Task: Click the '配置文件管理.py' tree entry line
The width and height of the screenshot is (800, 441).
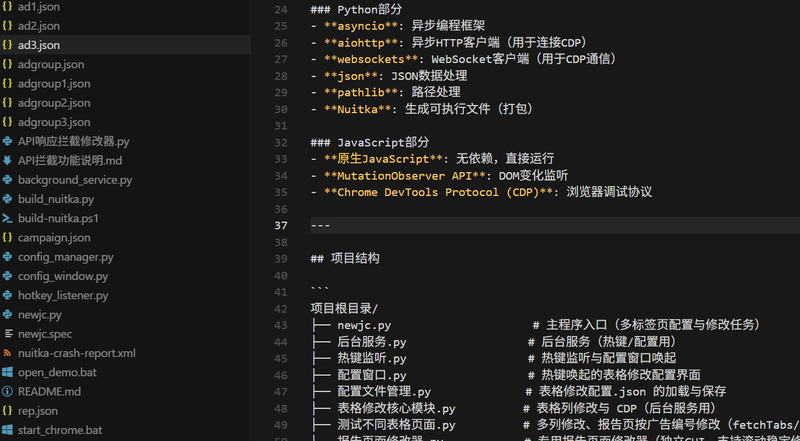Action: coord(518,392)
